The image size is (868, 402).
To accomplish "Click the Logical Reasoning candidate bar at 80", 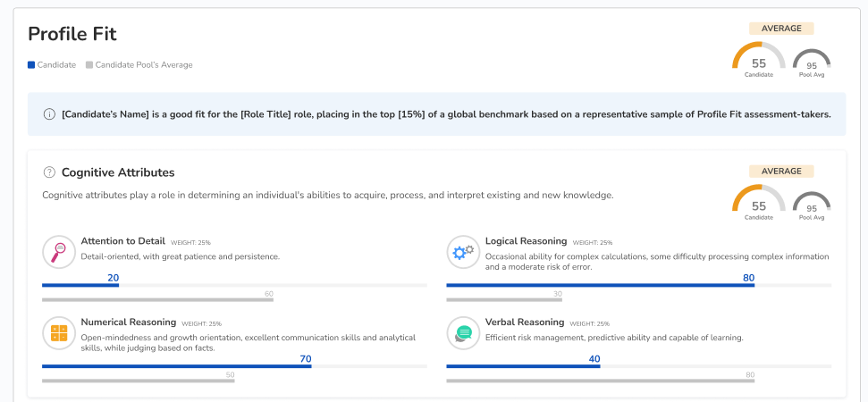I will (x=600, y=286).
